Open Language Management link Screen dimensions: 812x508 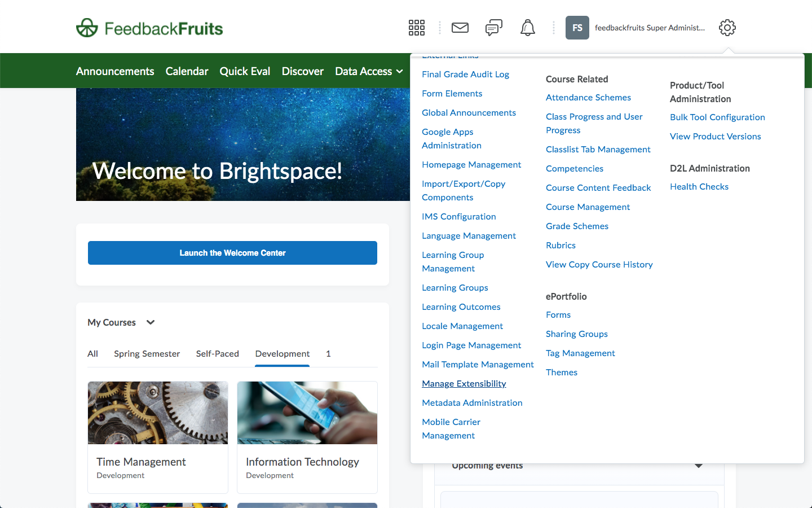click(x=469, y=235)
